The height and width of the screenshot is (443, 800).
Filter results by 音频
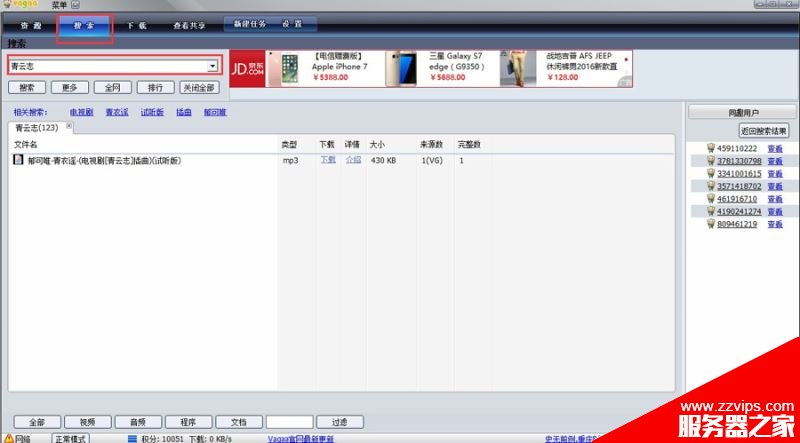click(x=138, y=422)
